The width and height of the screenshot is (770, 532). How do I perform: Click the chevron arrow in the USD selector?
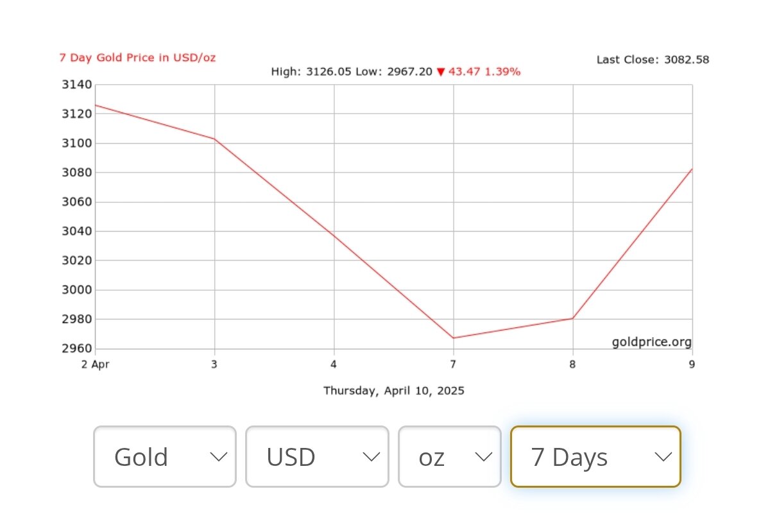372,457
